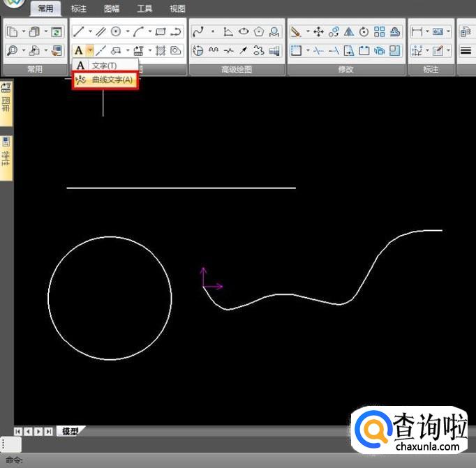Click the Array tool icon

[x=379, y=32]
